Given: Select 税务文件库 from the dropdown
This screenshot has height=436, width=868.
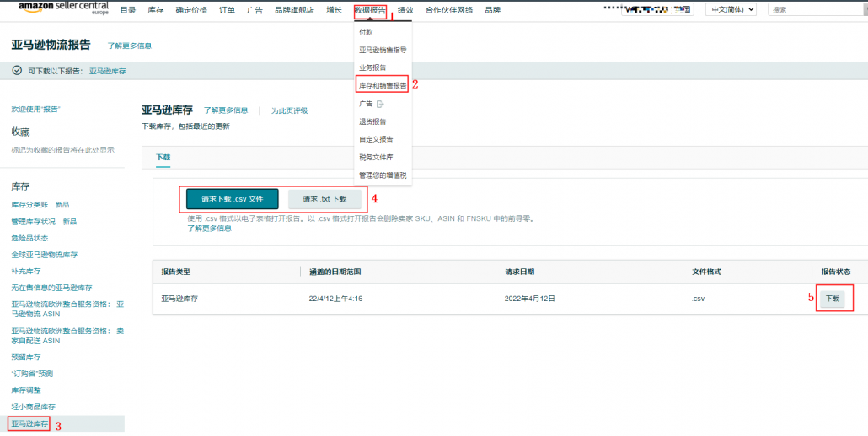Looking at the screenshot, I should click(376, 158).
